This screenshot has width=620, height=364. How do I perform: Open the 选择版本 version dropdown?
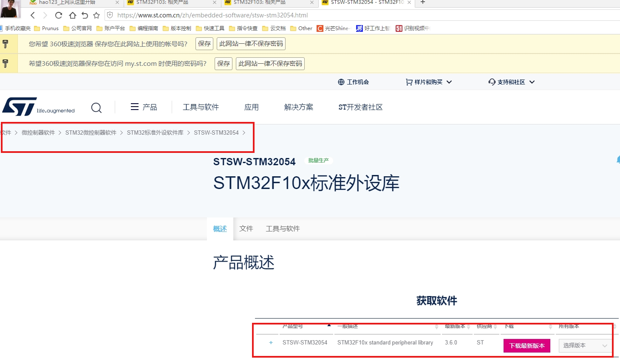click(x=585, y=345)
